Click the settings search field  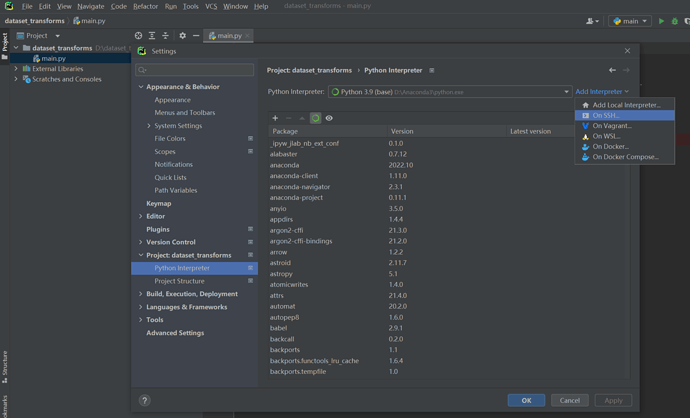coord(195,70)
